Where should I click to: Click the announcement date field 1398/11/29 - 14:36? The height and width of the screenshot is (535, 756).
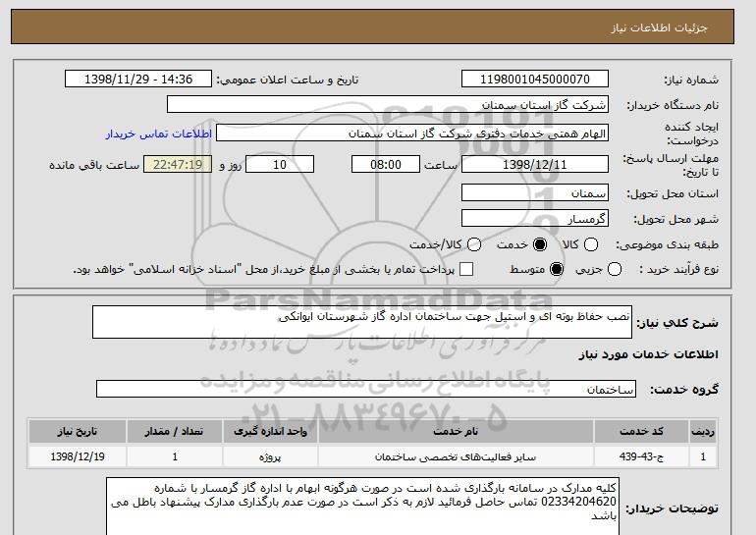click(138, 80)
